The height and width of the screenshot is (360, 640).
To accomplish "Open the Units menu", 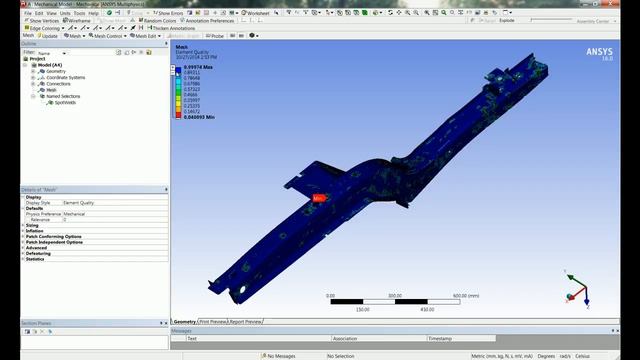I will 65,13.
